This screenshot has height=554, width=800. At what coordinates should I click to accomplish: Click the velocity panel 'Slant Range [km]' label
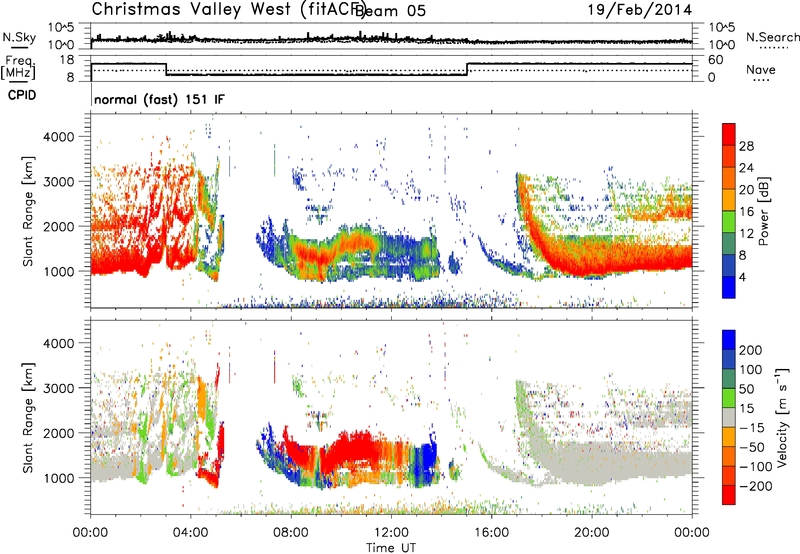pyautogui.click(x=28, y=418)
